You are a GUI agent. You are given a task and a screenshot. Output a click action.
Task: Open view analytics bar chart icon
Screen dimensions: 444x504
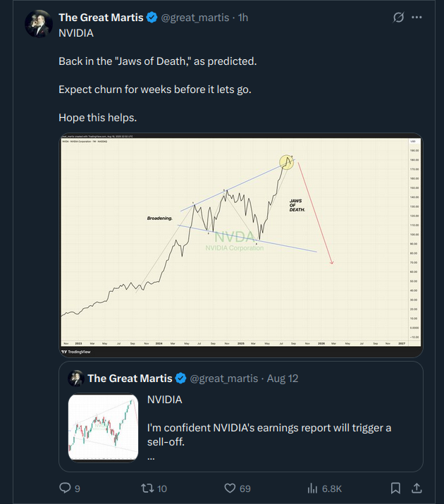(x=312, y=488)
